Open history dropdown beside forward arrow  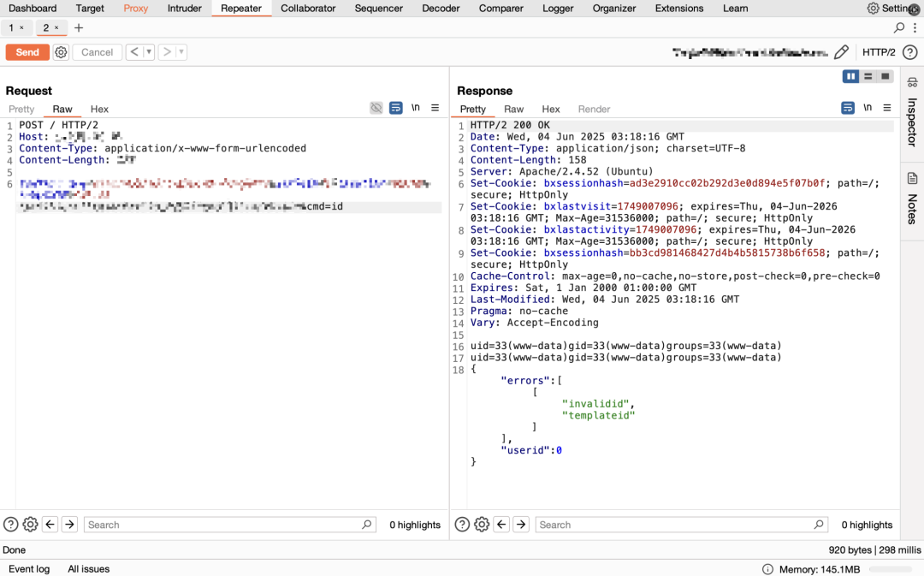click(x=181, y=52)
